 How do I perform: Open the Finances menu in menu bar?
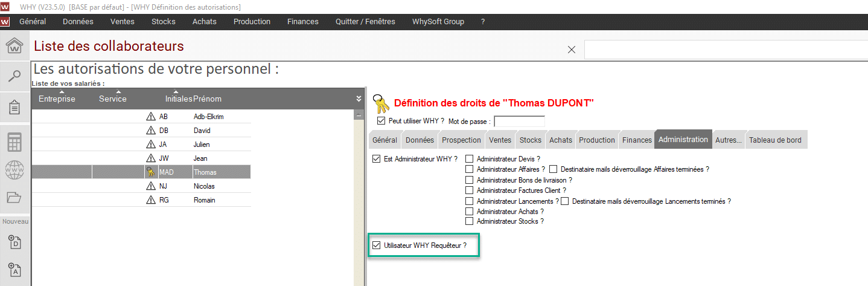[x=303, y=21]
